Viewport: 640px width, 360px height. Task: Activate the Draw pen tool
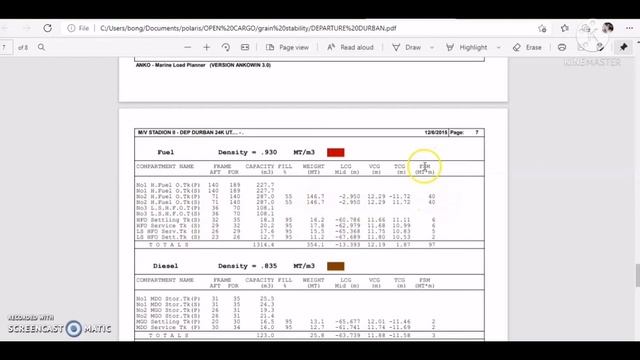[x=407, y=47]
